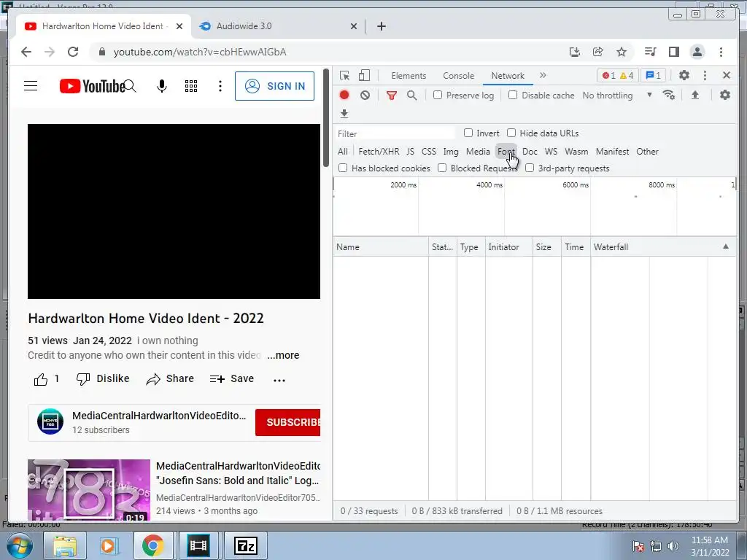Expand more DevTools tabs chevron
The height and width of the screenshot is (560, 747).
[x=543, y=75]
